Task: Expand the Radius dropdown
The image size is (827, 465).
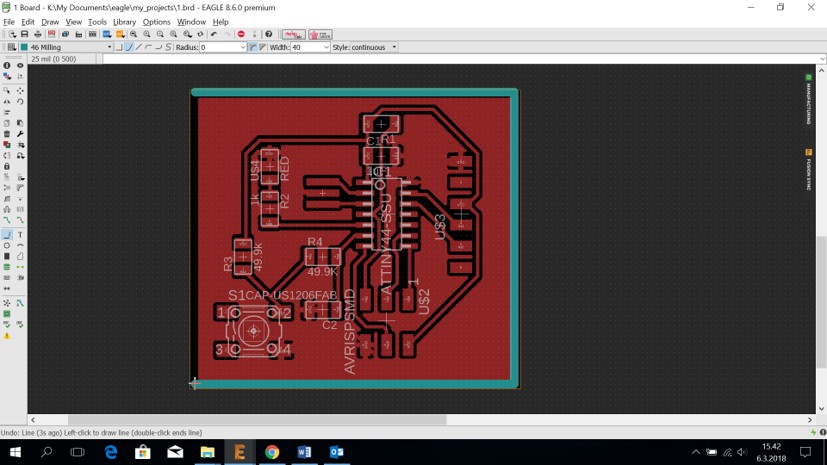Action: click(243, 47)
